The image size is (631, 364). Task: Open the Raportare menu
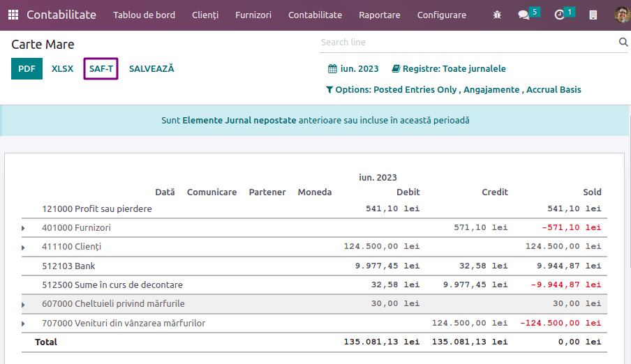(x=379, y=15)
